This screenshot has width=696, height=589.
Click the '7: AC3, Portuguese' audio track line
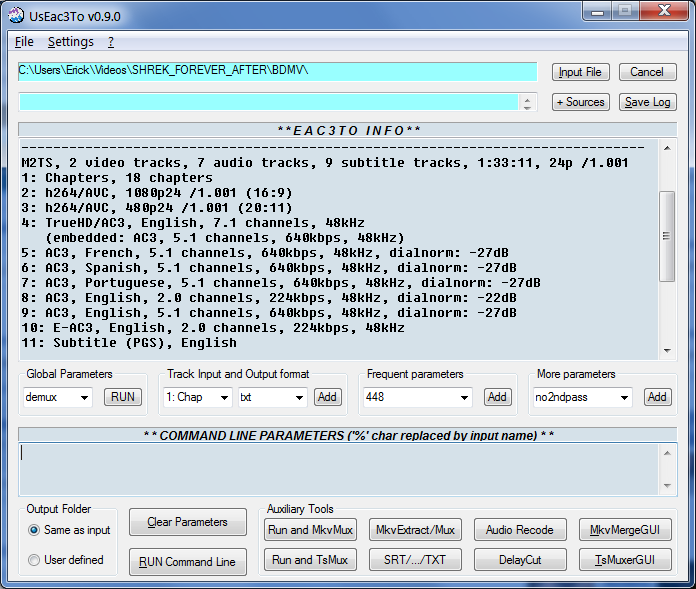[x=281, y=283]
